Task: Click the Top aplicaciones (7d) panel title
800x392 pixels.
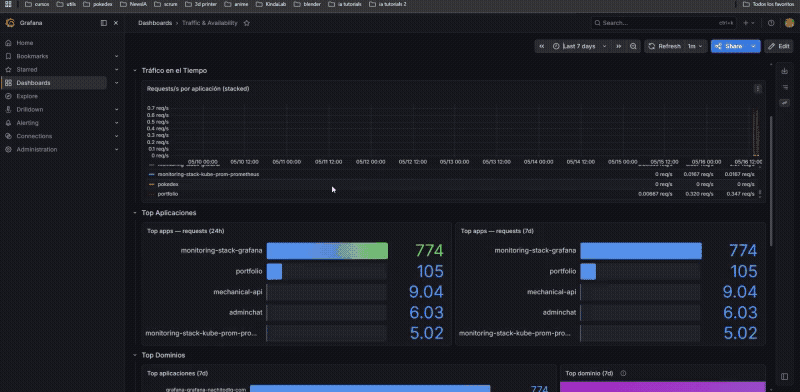Action: tap(177, 373)
